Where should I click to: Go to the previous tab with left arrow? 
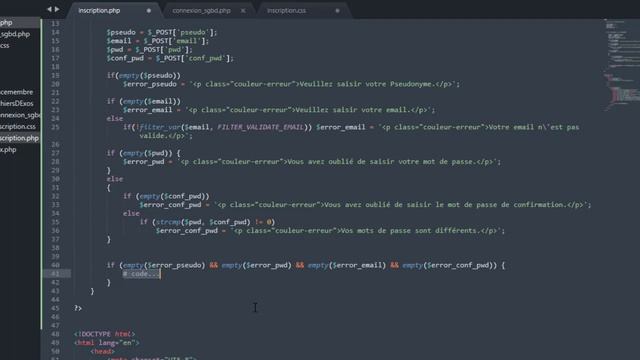[49, 9]
